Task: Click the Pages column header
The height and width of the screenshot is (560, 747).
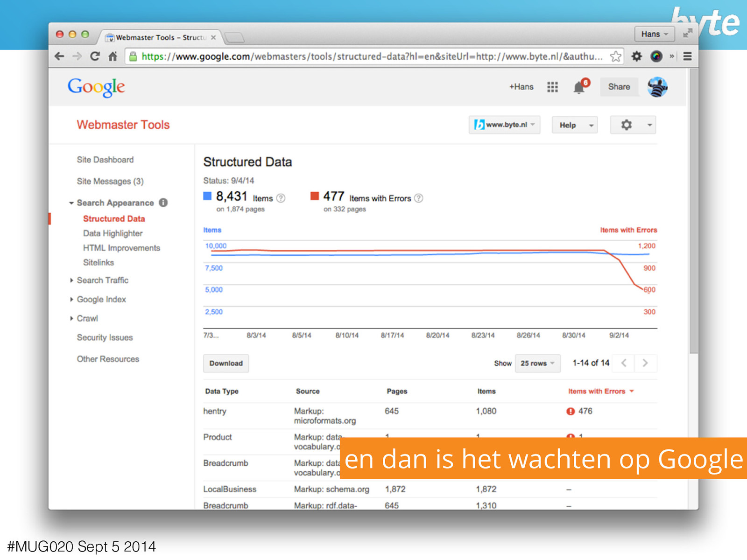Action: click(397, 391)
